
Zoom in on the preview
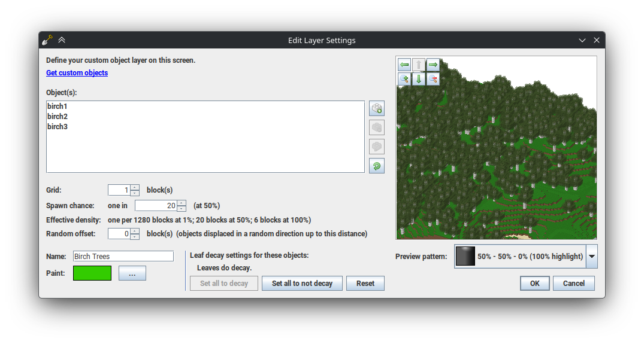[404, 79]
